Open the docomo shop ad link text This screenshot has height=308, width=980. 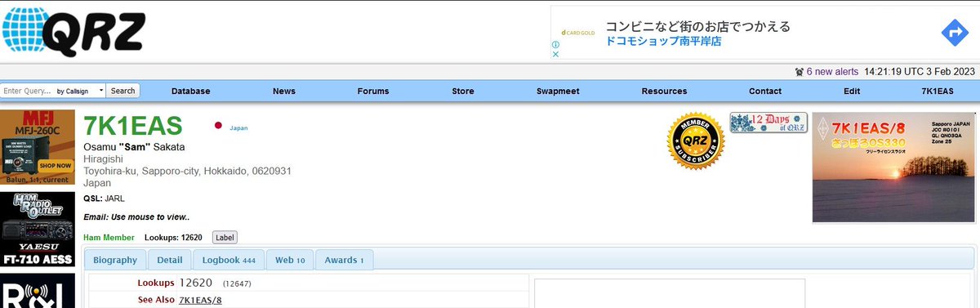coord(663,41)
